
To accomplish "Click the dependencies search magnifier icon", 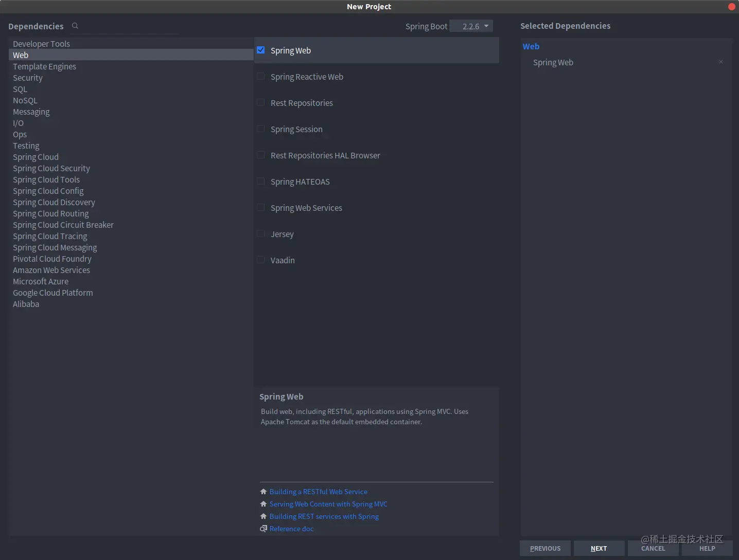I will pos(75,26).
